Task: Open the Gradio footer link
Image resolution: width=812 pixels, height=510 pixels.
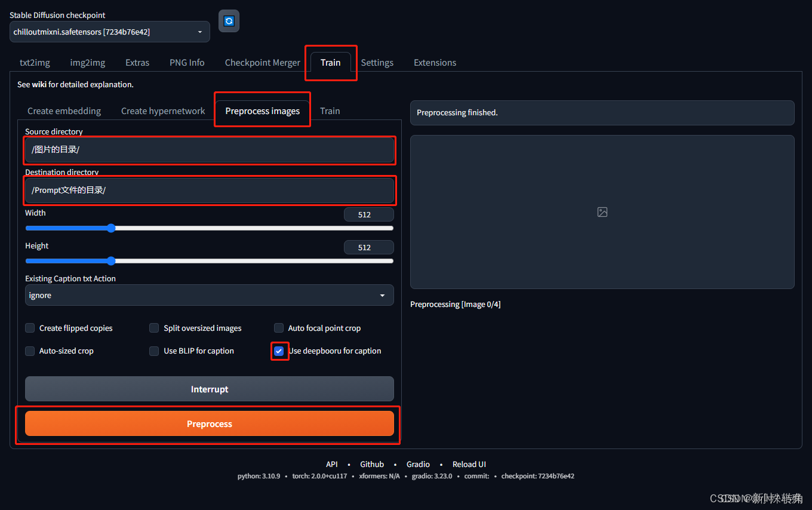Action: tap(418, 464)
